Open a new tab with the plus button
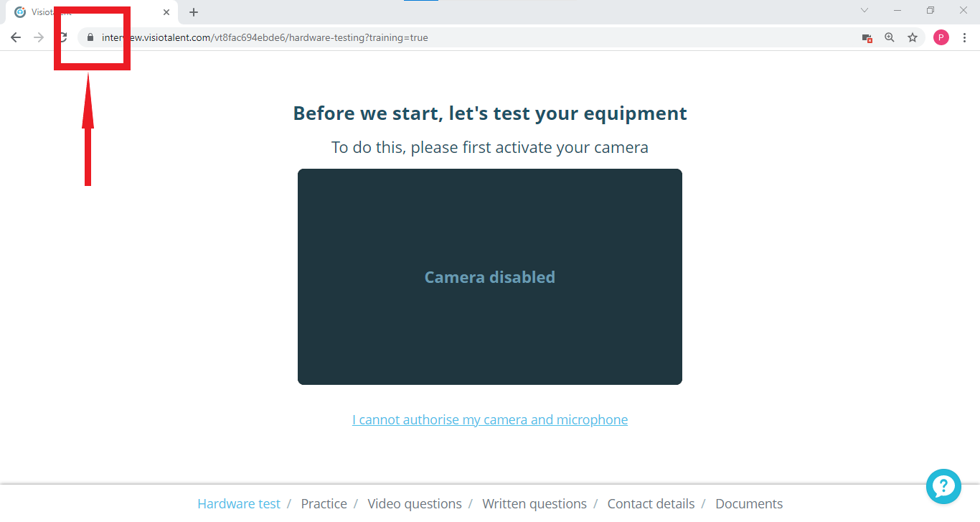 pos(194,12)
